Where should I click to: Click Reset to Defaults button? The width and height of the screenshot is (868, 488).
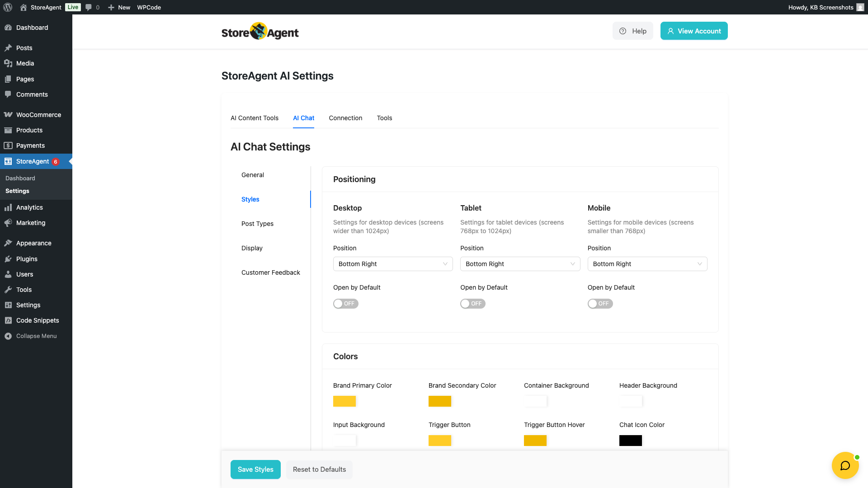click(x=319, y=469)
